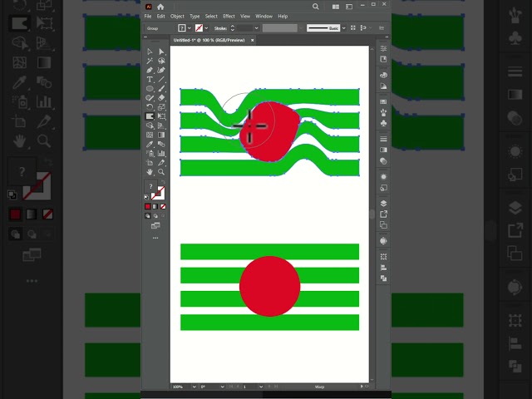Open the Color panel palette icon
Image resolution: width=532 pixels, height=399 pixels.
[383, 75]
